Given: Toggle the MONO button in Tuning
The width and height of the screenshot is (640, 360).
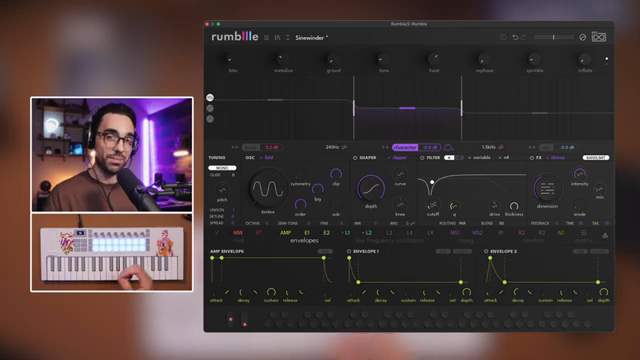Looking at the screenshot, I should (222, 168).
